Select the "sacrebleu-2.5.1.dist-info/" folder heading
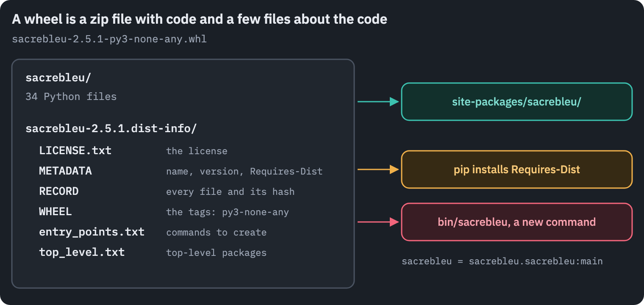Screen dimensions: 644x305 point(111,129)
